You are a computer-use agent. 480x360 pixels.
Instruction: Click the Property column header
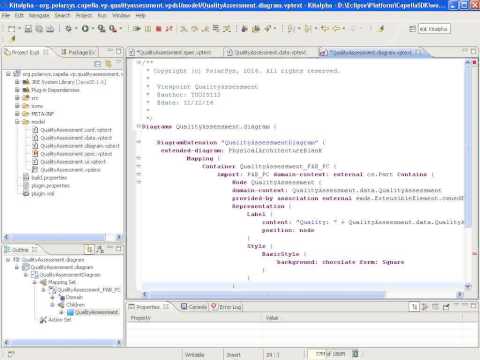coord(195,318)
